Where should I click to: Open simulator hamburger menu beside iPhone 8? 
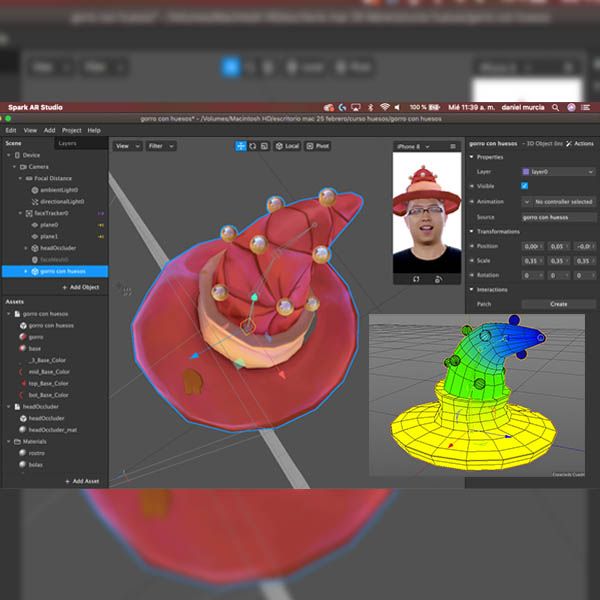451,146
